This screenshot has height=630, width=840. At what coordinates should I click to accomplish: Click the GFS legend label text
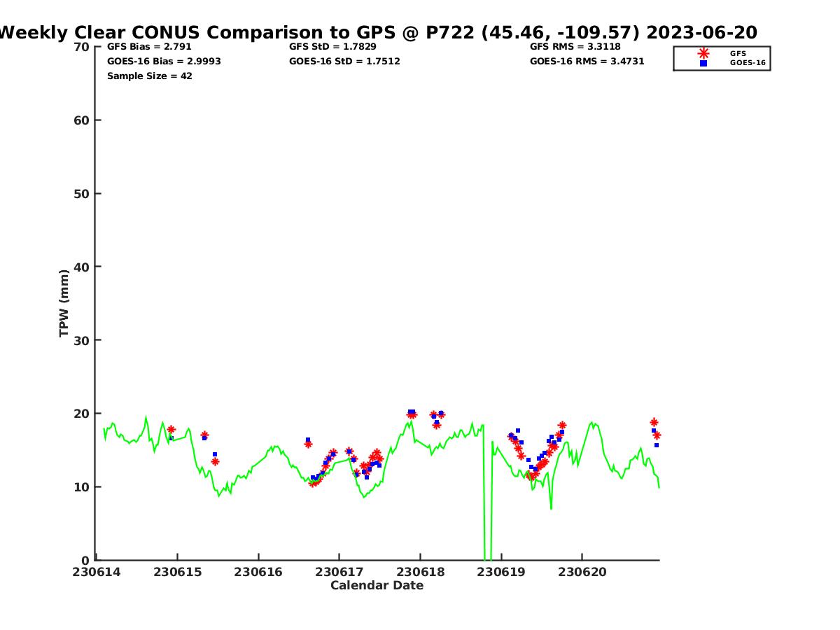tap(738, 53)
